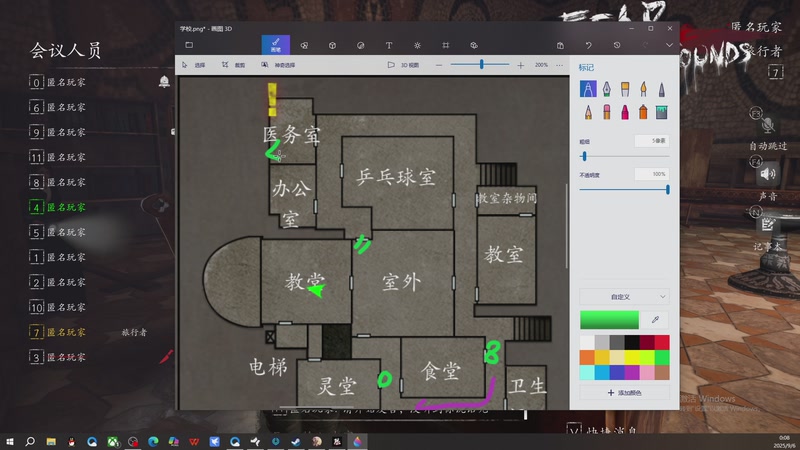Adjust the thickness slider handle

584,156
